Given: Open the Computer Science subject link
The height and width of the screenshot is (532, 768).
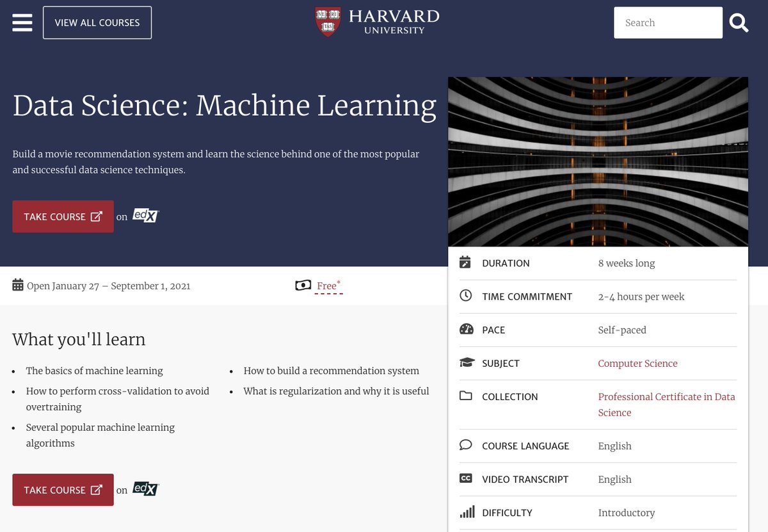Looking at the screenshot, I should click(637, 363).
